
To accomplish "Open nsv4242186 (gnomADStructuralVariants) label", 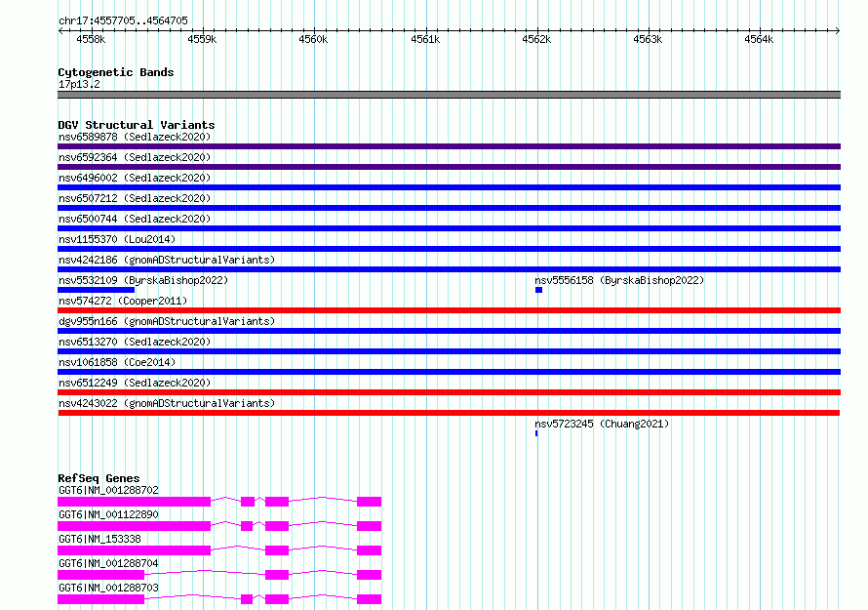I will pyautogui.click(x=167, y=260).
